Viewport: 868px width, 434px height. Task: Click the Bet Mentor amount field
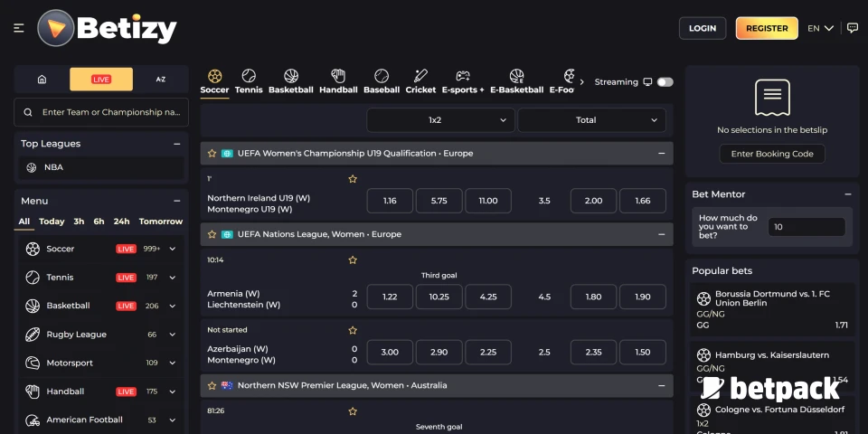coord(807,227)
